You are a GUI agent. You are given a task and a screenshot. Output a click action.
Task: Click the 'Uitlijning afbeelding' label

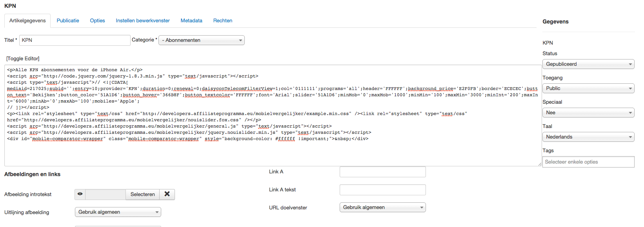click(x=27, y=213)
